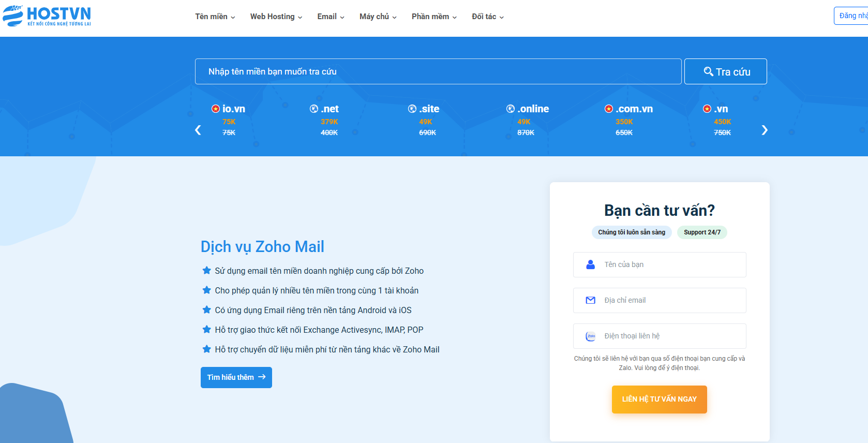Click the 379K price under .net
This screenshot has width=868, height=443.
pyautogui.click(x=330, y=122)
